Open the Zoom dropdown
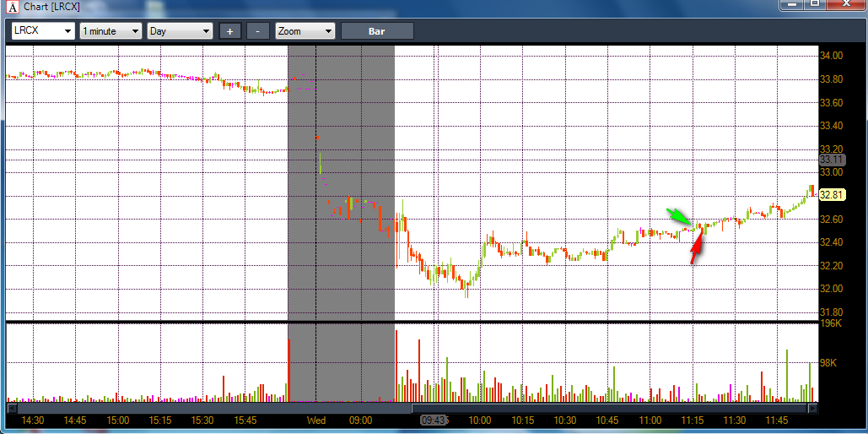The image size is (868, 434). (x=305, y=31)
